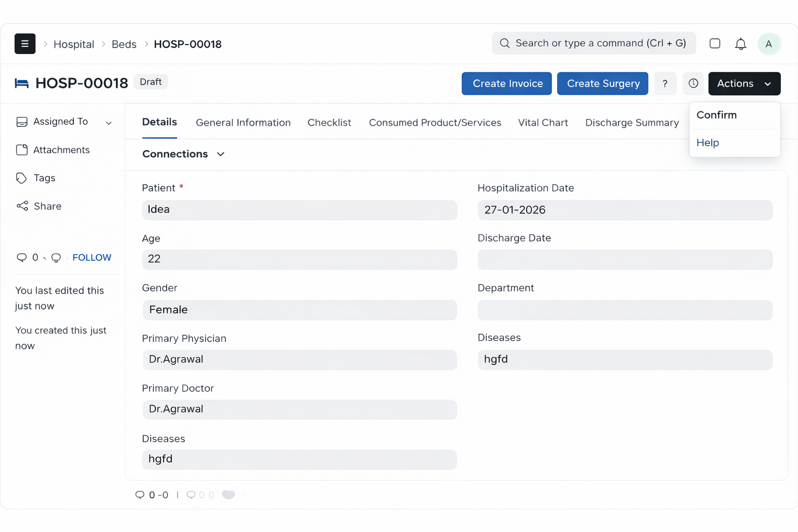798x532 pixels.
Task: Click the Patient field containing Idea
Action: pos(300,210)
